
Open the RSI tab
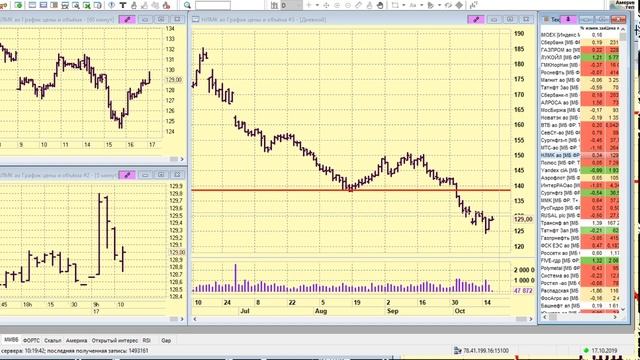[147, 340]
